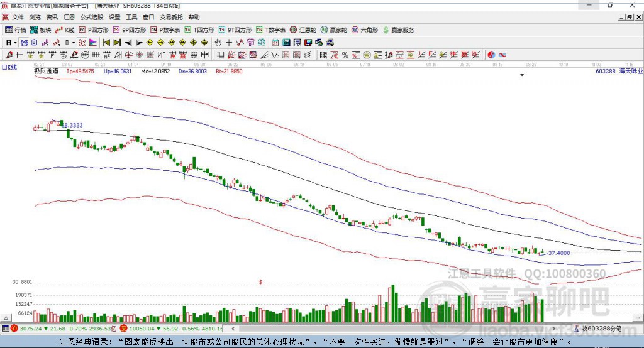
Task: Click the 沪 Shanghai index status icon
Action: click(14, 329)
